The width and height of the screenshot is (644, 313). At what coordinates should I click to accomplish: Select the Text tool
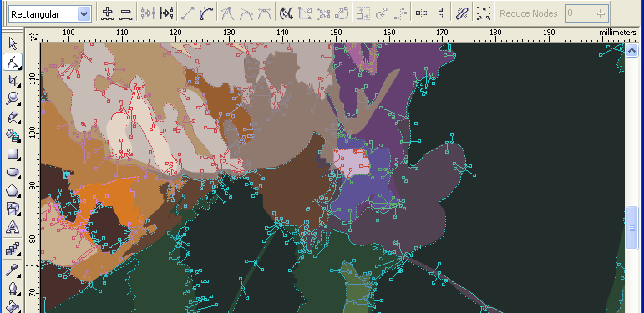[13, 227]
